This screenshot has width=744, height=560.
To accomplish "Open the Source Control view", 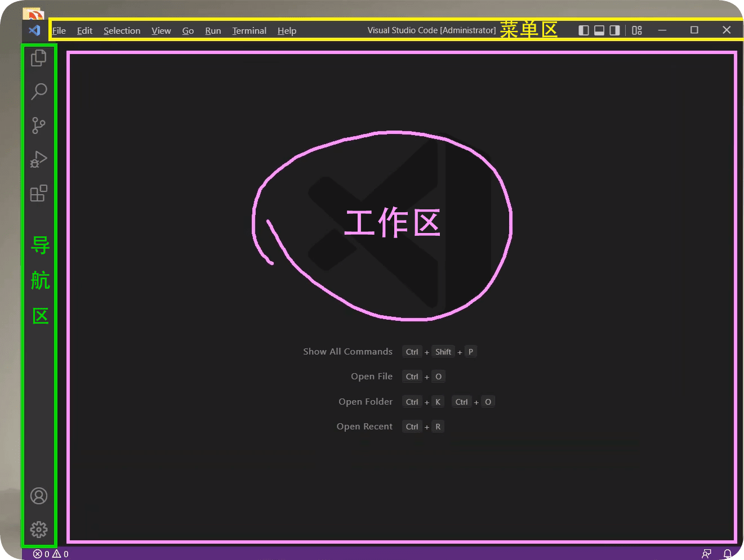I will 38,125.
